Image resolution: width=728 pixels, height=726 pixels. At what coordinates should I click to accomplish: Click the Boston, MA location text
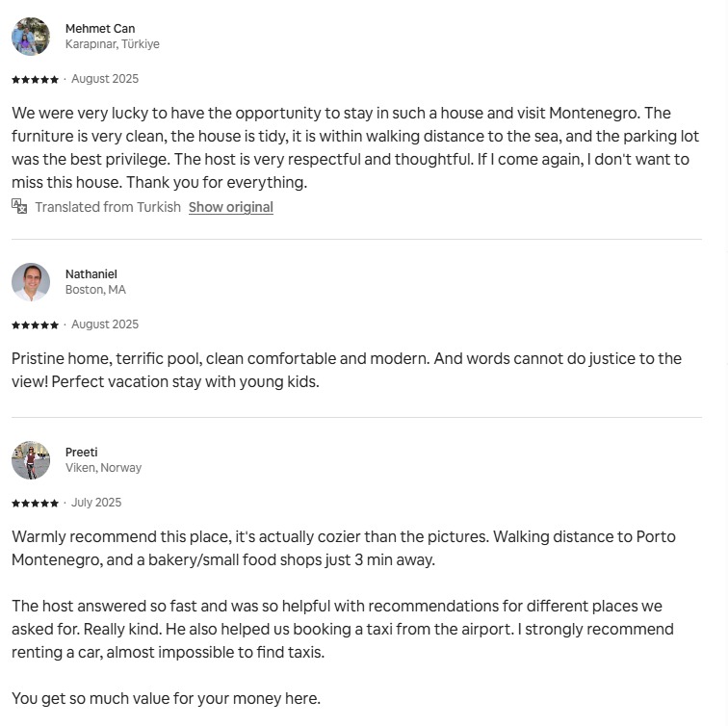[95, 290]
